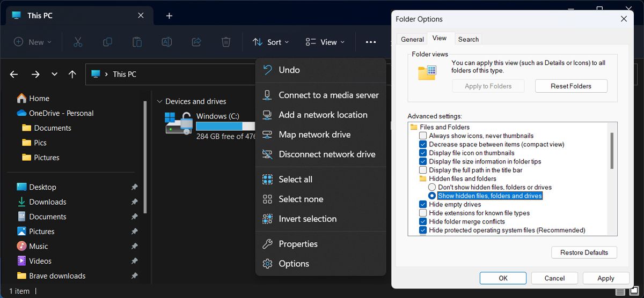Open Videos folder in quick access
Image resolution: width=644 pixels, height=298 pixels.
34,261
